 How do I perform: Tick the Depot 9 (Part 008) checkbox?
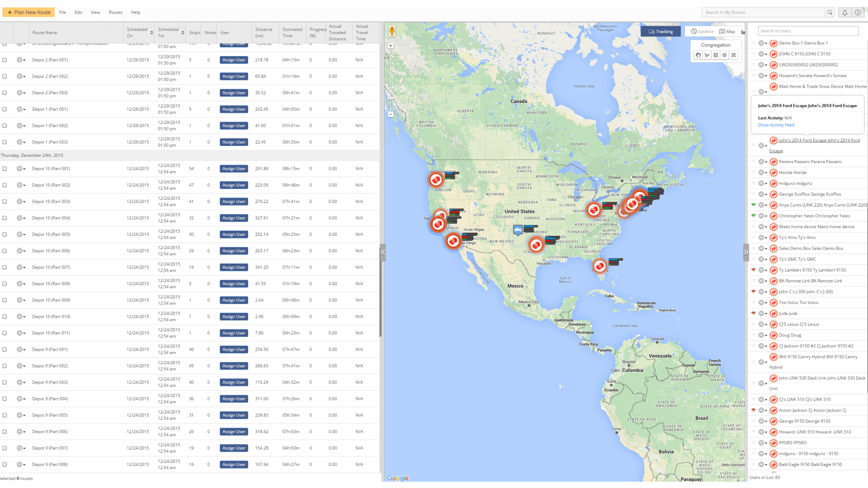point(5,465)
